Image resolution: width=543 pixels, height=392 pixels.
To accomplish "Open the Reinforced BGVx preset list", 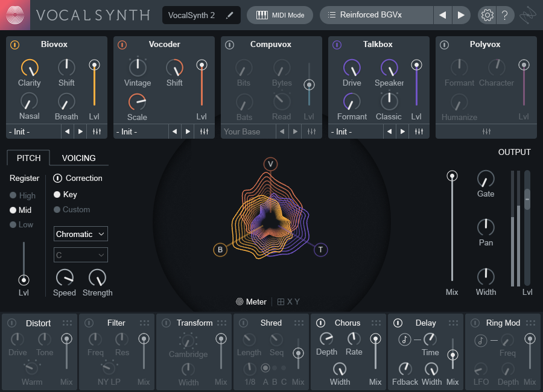I will point(376,15).
